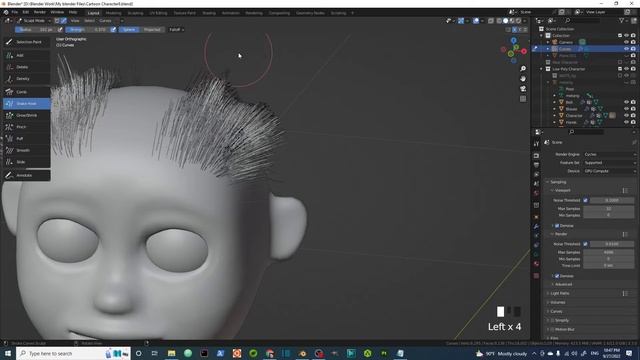Viewport: 640px width, 360px height.
Task: Open the Select menu in viewport header
Action: (x=89, y=20)
